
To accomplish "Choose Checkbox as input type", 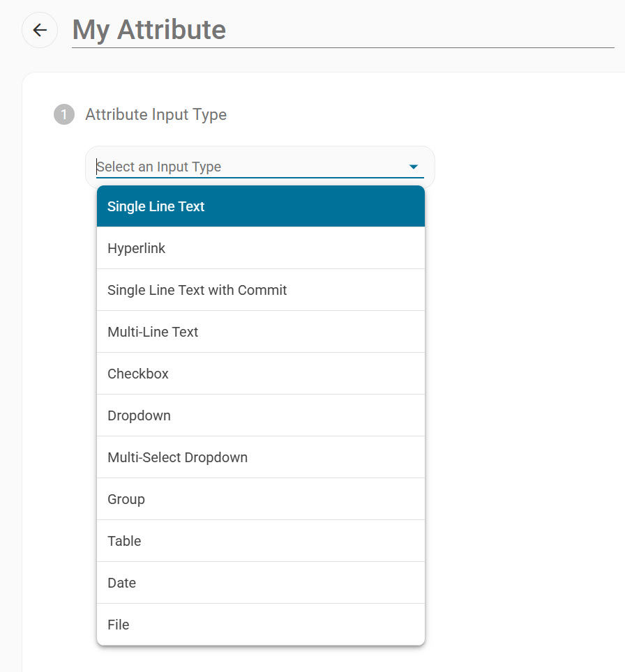I will (261, 374).
